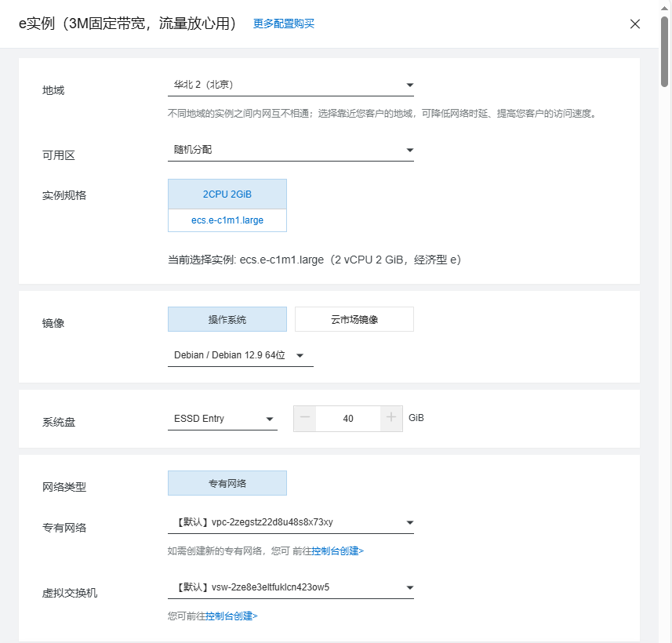Open the ESSD Entry disk type dropdown
Viewport: 672px width, 643px height.
[222, 418]
